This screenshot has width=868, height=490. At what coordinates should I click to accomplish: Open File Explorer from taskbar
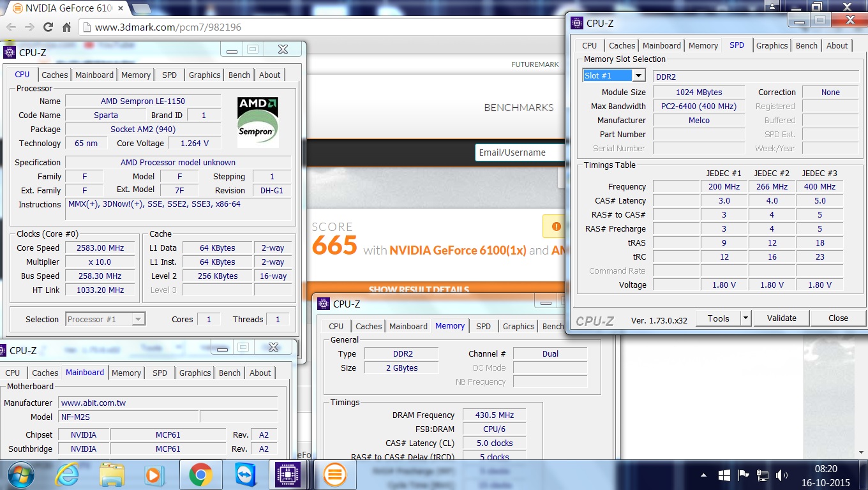pos(112,475)
